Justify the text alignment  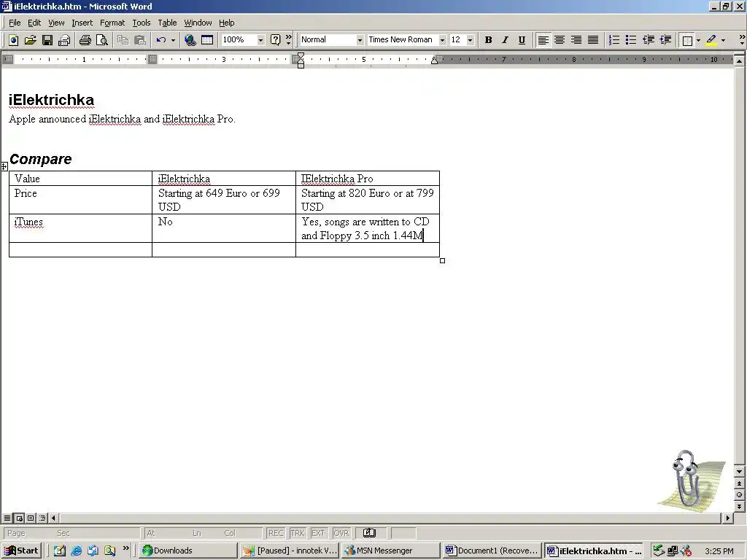pyautogui.click(x=593, y=40)
